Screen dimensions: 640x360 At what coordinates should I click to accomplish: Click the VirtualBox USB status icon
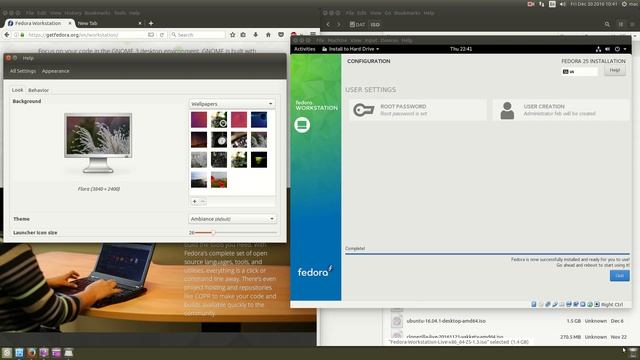coord(555,304)
